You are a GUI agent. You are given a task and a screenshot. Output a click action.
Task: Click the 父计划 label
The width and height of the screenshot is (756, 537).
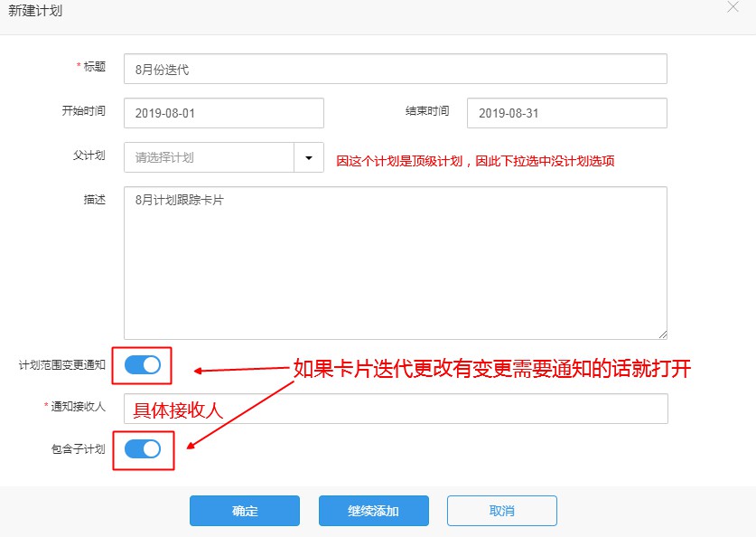pos(89,155)
